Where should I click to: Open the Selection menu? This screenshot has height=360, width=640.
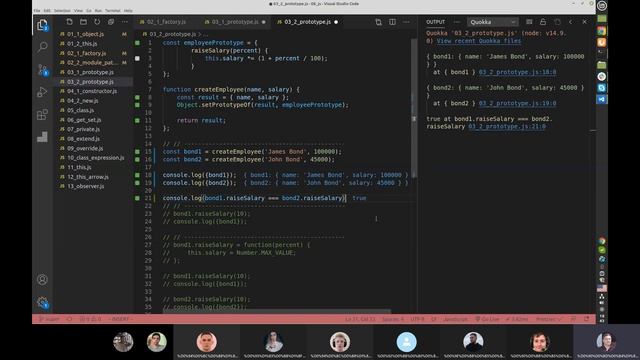point(62,11)
